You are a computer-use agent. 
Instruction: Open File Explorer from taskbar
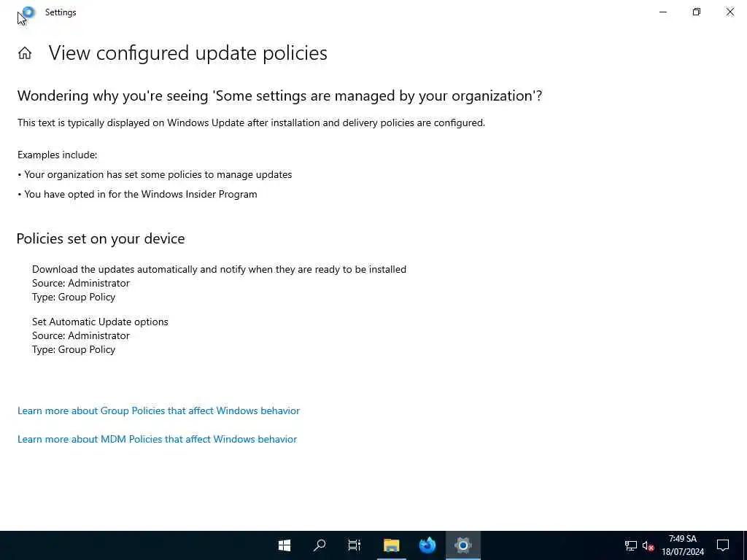tap(391, 545)
